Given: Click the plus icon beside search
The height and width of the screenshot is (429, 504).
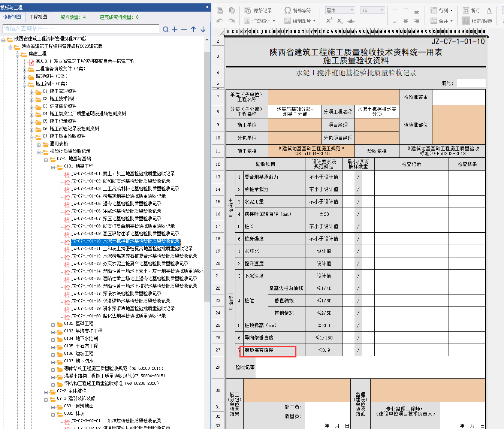Looking at the screenshot, I should [x=175, y=29].
